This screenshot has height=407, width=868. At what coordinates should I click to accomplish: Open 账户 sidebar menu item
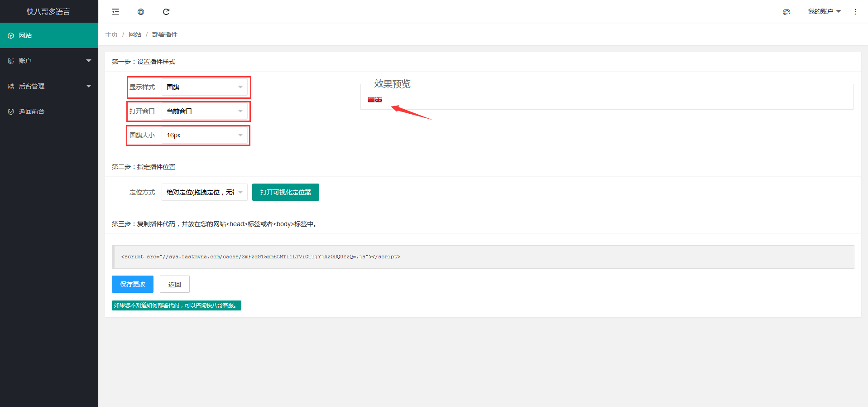point(49,61)
